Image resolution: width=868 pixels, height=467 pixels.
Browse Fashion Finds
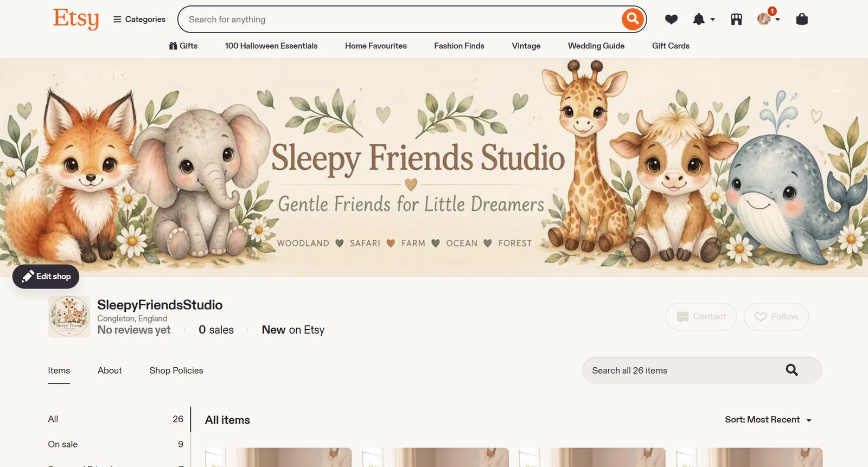pyautogui.click(x=459, y=46)
